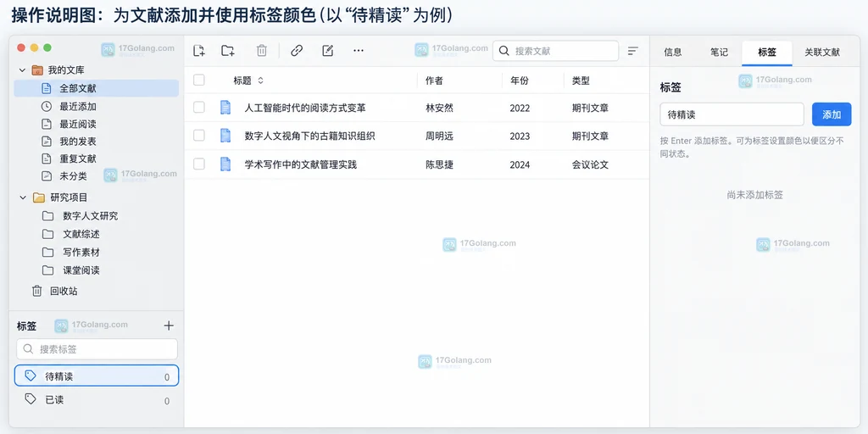Select title 数字人文视角下的古籍知识组织

pyautogui.click(x=310, y=136)
